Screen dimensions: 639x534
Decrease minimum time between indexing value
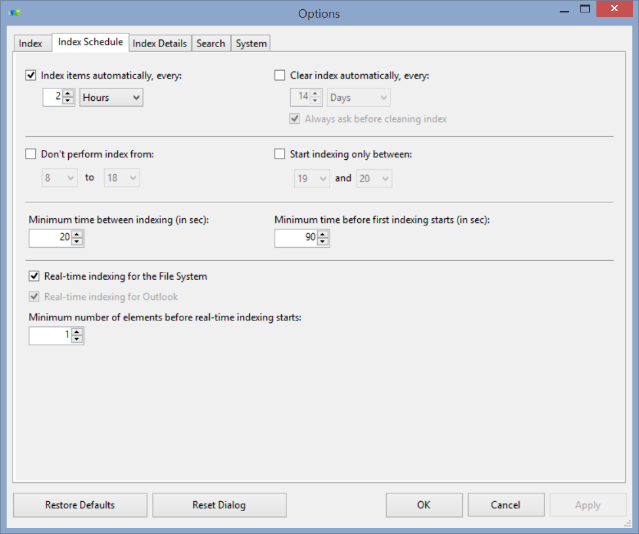tap(77, 242)
